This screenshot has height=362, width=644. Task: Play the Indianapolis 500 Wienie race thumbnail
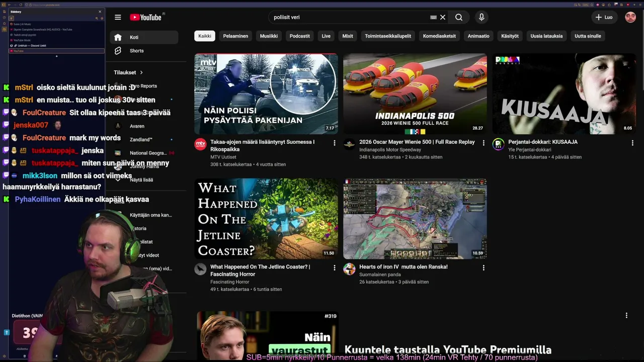(x=415, y=94)
